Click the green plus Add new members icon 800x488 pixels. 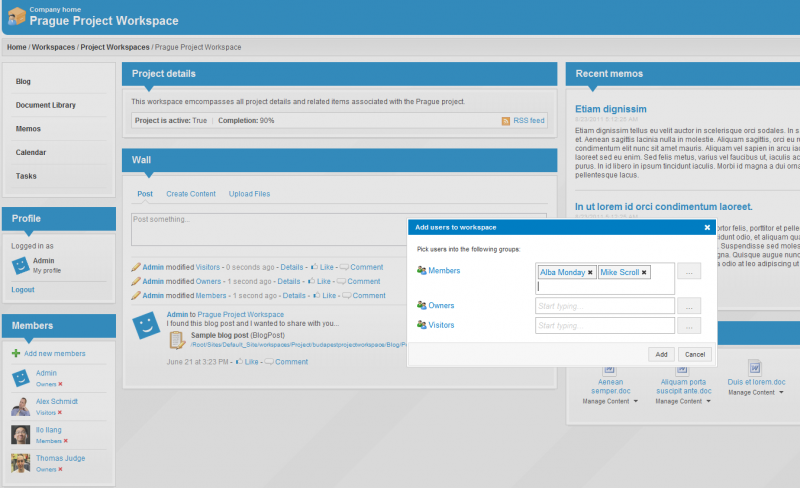click(16, 353)
